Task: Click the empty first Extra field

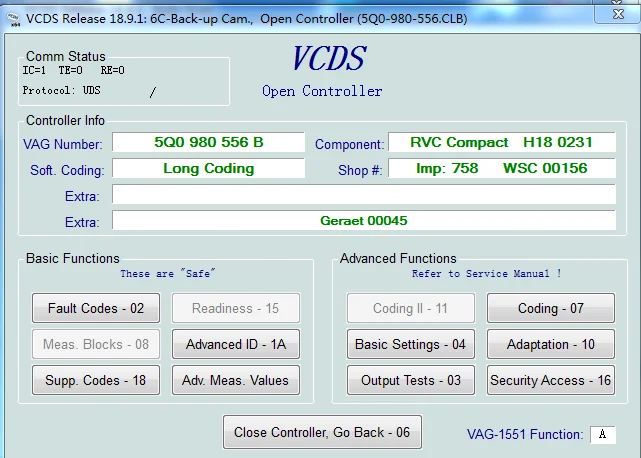Action: (x=364, y=194)
